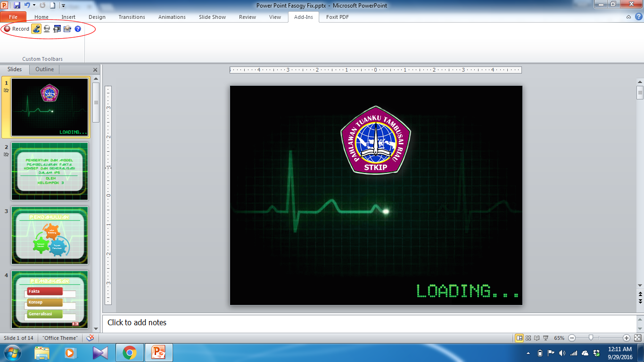The width and height of the screenshot is (644, 362).
Task: Click the New blank presentation icon
Action: click(x=53, y=6)
